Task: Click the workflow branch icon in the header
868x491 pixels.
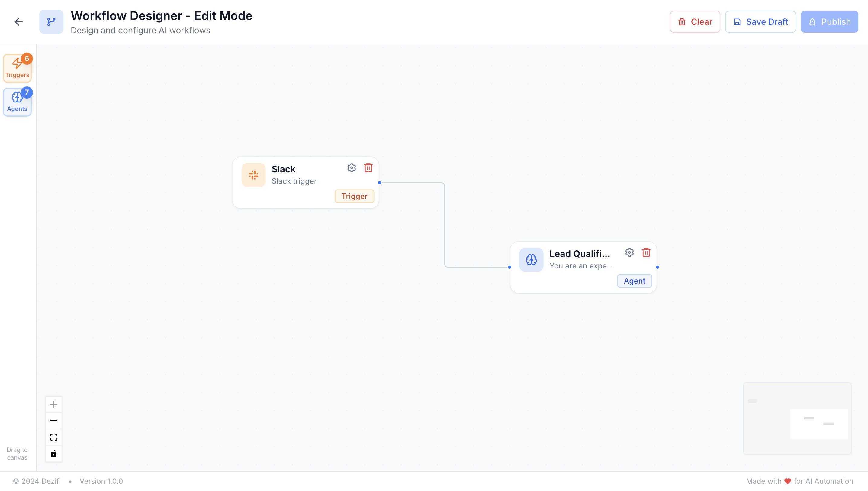Action: tap(51, 21)
